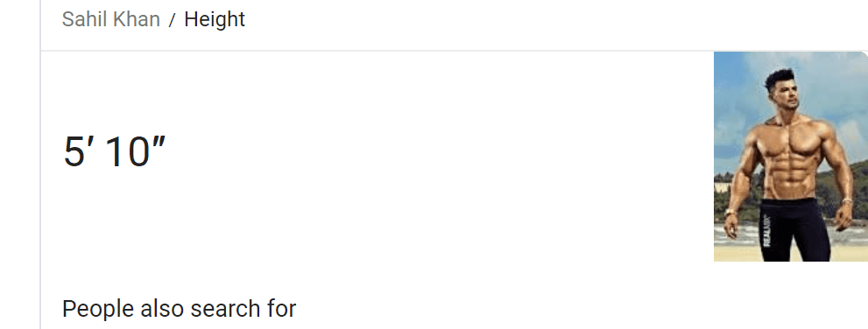Click the Height breadcrumb label
The height and width of the screenshot is (329, 868).
click(x=215, y=19)
